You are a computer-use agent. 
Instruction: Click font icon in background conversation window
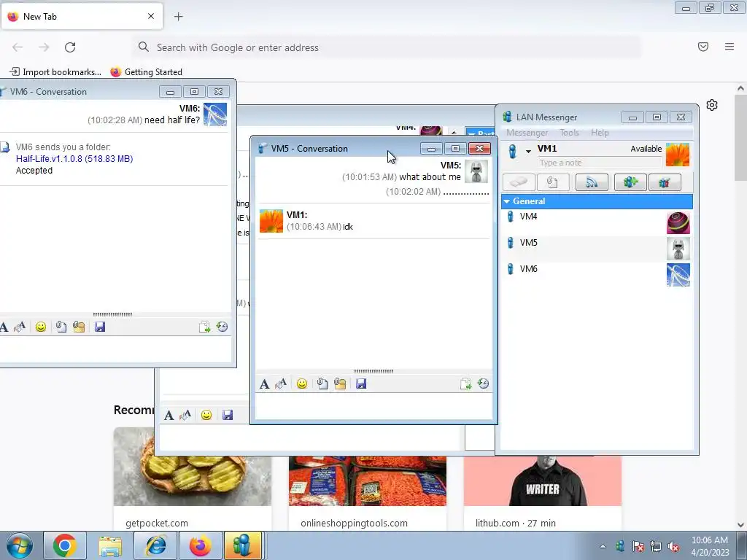click(169, 415)
